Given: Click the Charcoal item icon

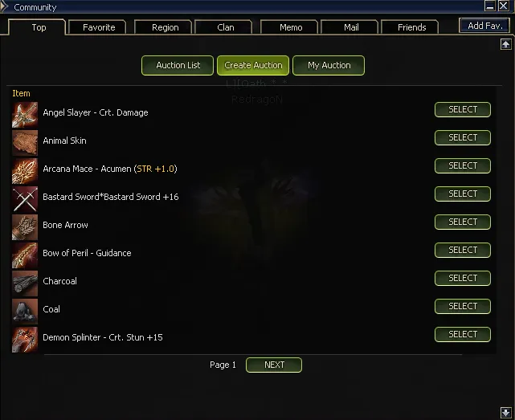Looking at the screenshot, I should 25,283.
